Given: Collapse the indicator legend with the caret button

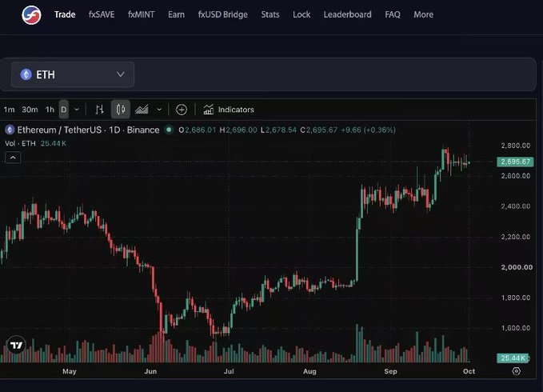Looking at the screenshot, I should (13, 158).
